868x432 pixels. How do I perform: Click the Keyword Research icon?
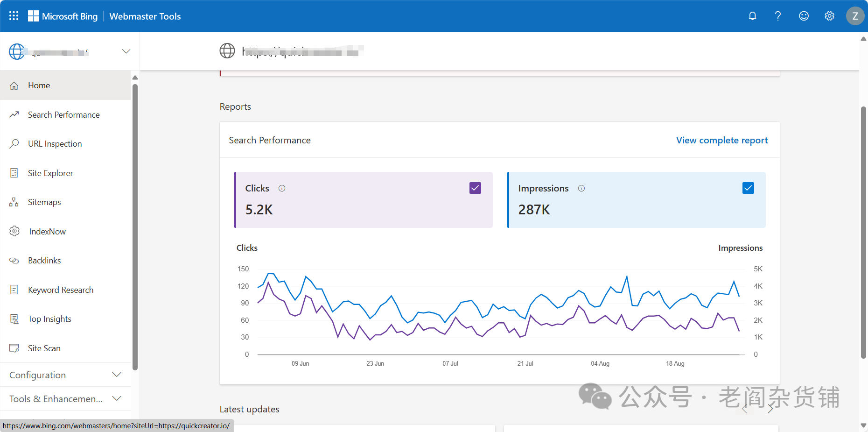pos(14,290)
